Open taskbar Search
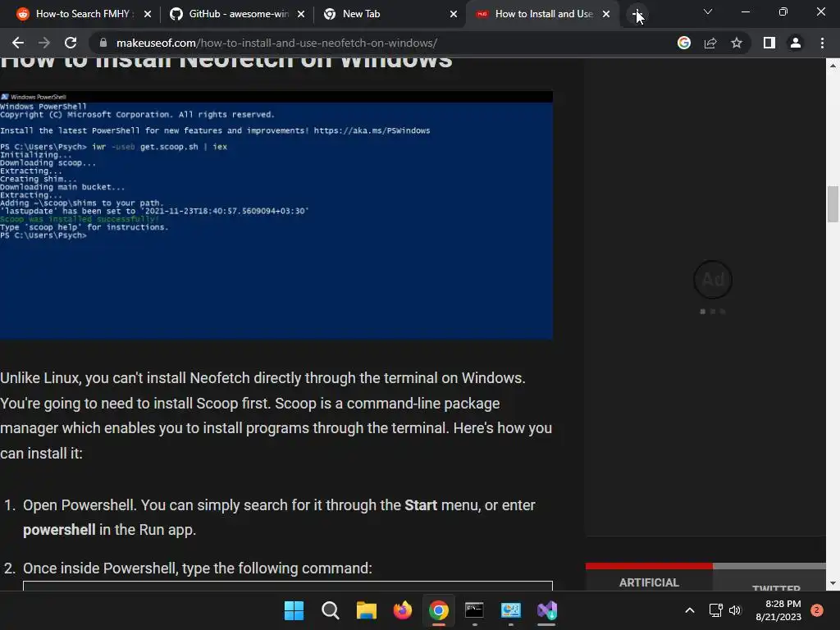Screen dimensions: 840x630 point(330,610)
